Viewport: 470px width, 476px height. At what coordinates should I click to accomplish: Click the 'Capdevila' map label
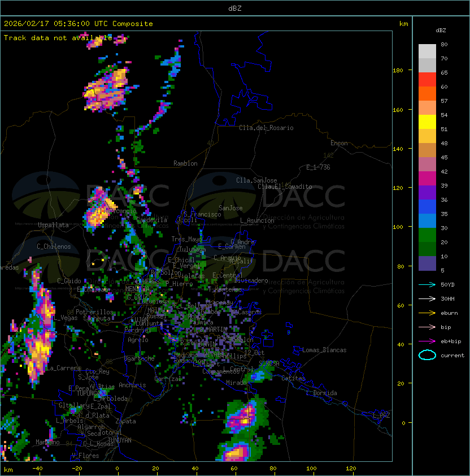pos(152,220)
